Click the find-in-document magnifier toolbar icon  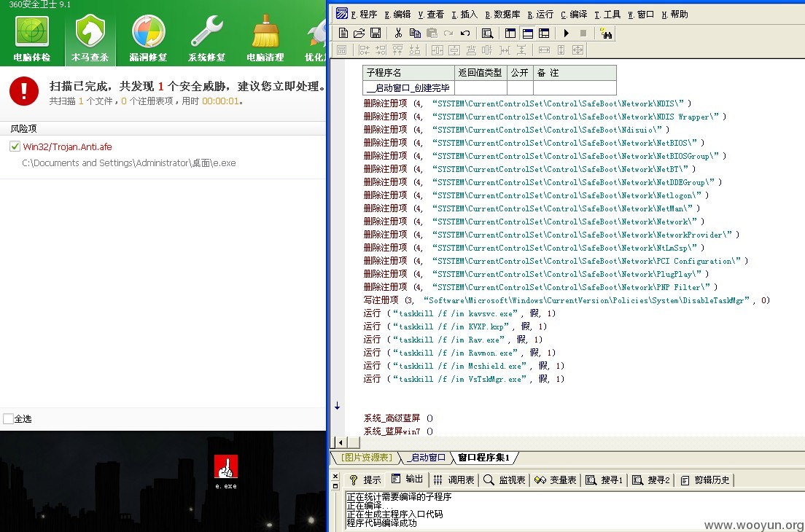point(487,34)
